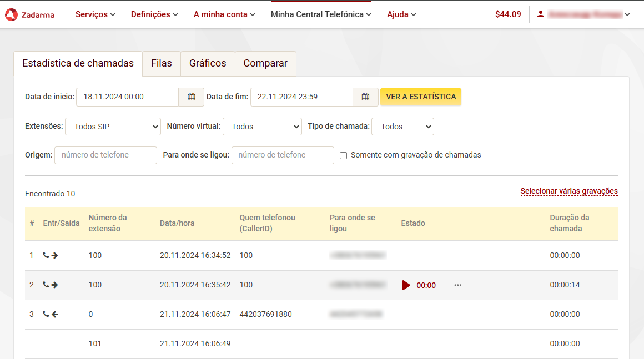Click the Encontrado 10 results text
644x359 pixels.
click(x=50, y=194)
